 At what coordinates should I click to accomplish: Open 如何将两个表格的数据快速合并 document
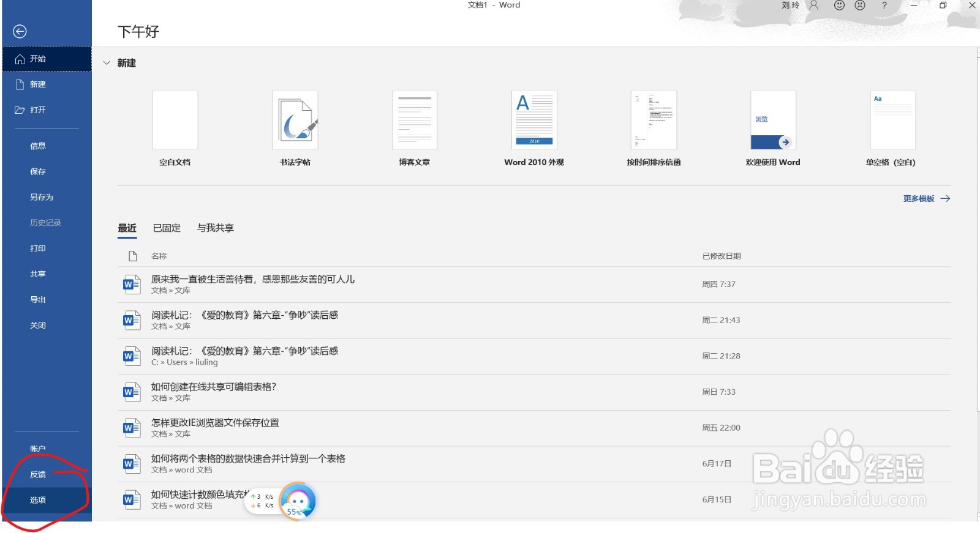point(534,464)
